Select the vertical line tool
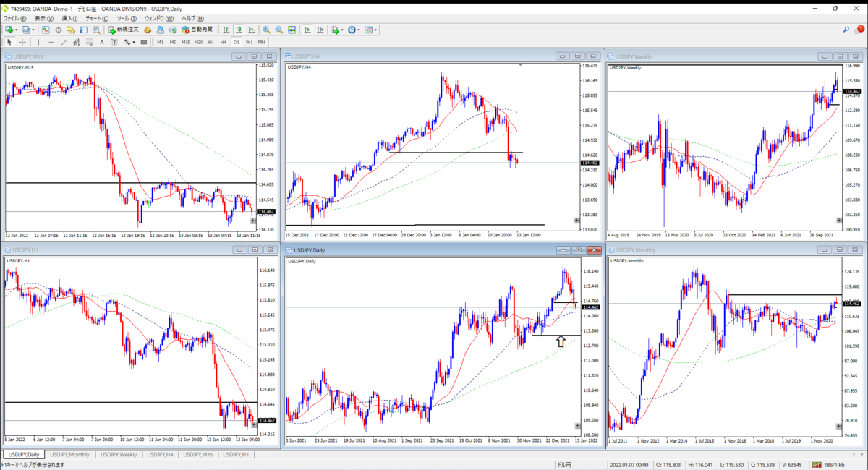The height and width of the screenshot is (470, 868). 38,42
